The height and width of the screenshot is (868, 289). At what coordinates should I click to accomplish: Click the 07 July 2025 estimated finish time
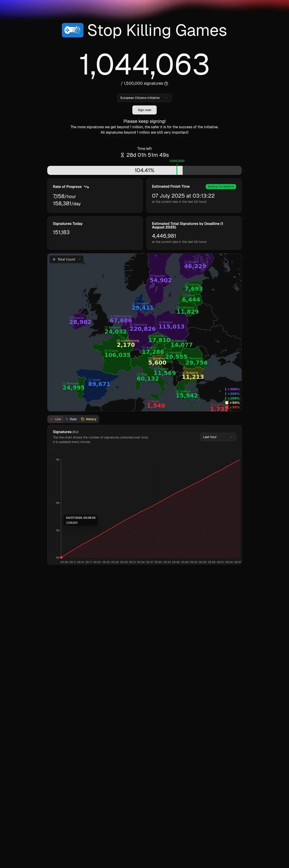(x=183, y=196)
